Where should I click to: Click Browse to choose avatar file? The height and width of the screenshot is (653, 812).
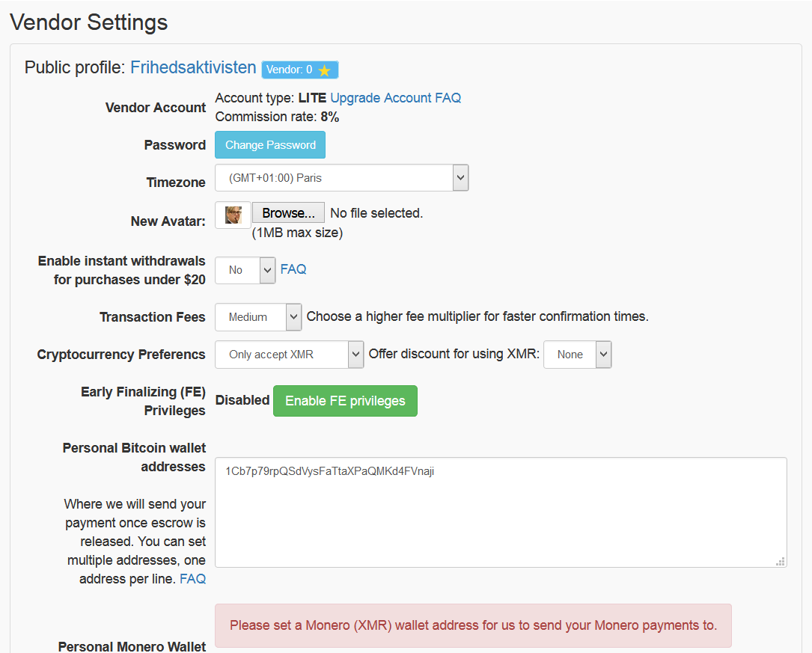coord(288,213)
